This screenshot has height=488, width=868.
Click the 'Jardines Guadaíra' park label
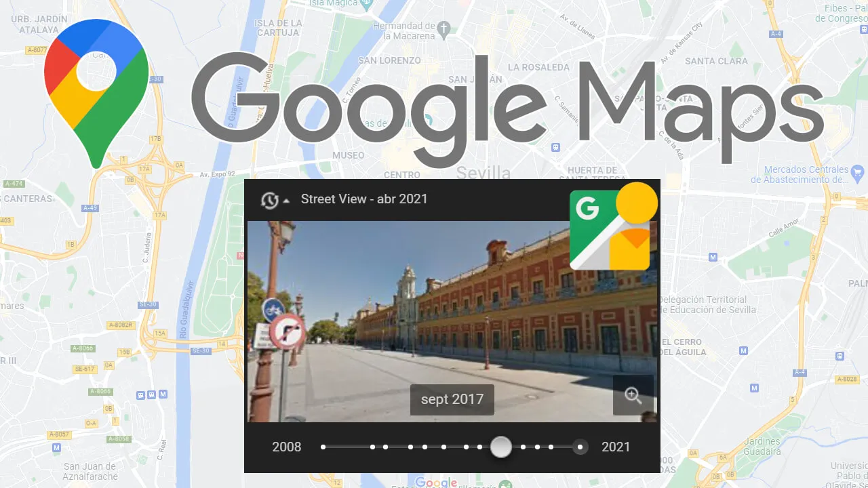(x=762, y=447)
